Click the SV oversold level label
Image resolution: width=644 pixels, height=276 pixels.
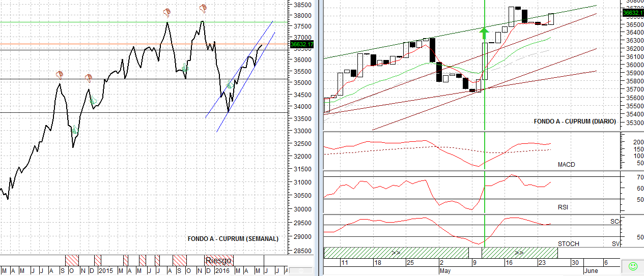[615, 244]
